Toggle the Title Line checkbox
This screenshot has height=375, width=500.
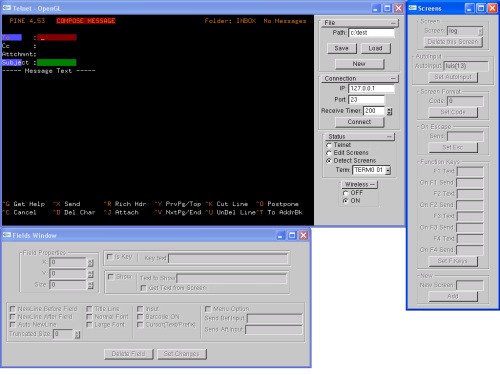tap(89, 309)
